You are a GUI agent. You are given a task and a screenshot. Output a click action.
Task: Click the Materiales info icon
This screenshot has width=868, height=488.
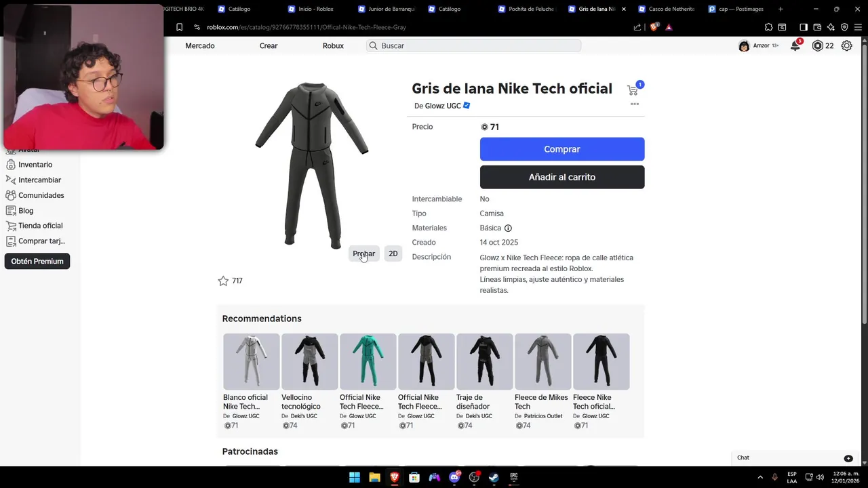pos(508,228)
